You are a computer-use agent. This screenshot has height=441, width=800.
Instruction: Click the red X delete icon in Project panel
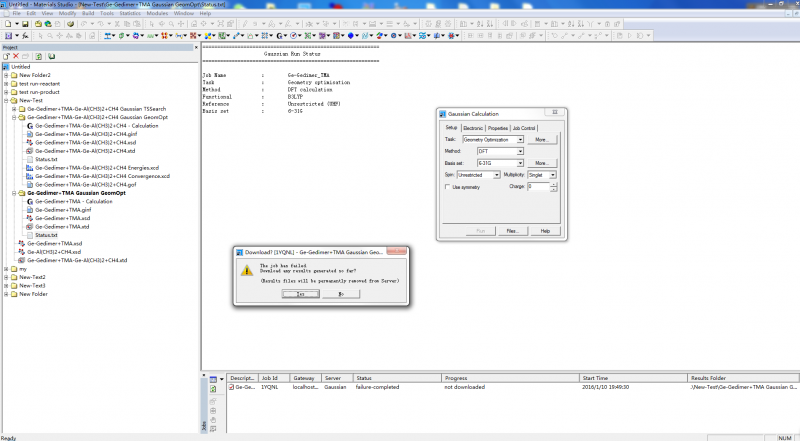tap(16, 56)
